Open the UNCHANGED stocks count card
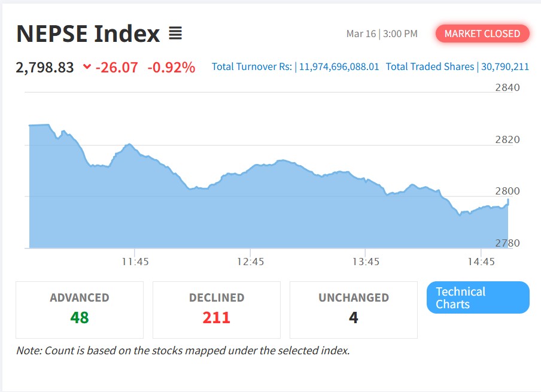This screenshot has width=541, height=392. coord(354,309)
